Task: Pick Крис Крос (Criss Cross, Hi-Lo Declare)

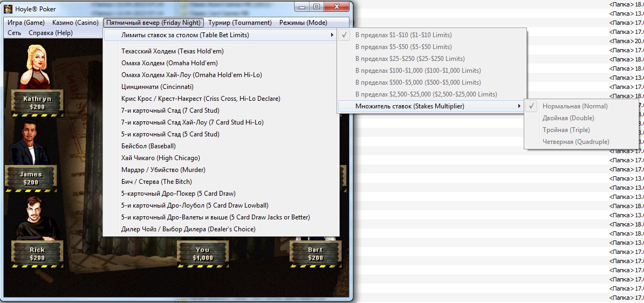Action: [221, 99]
